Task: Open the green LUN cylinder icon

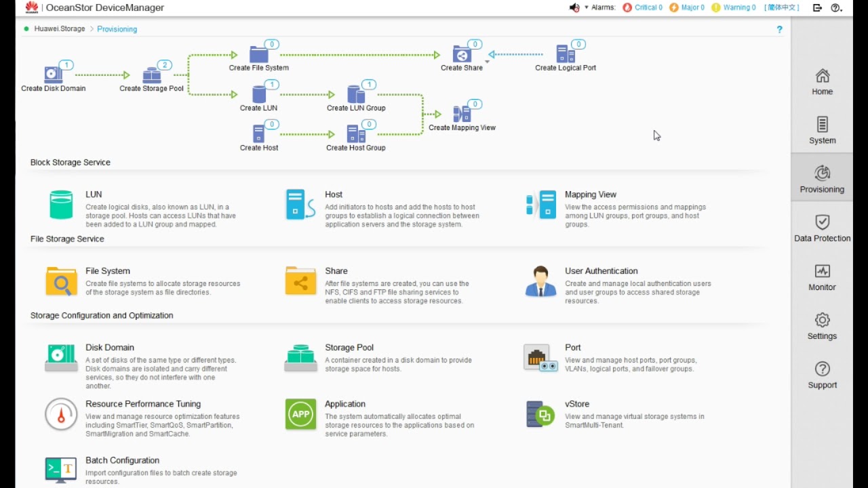Action: 61,205
